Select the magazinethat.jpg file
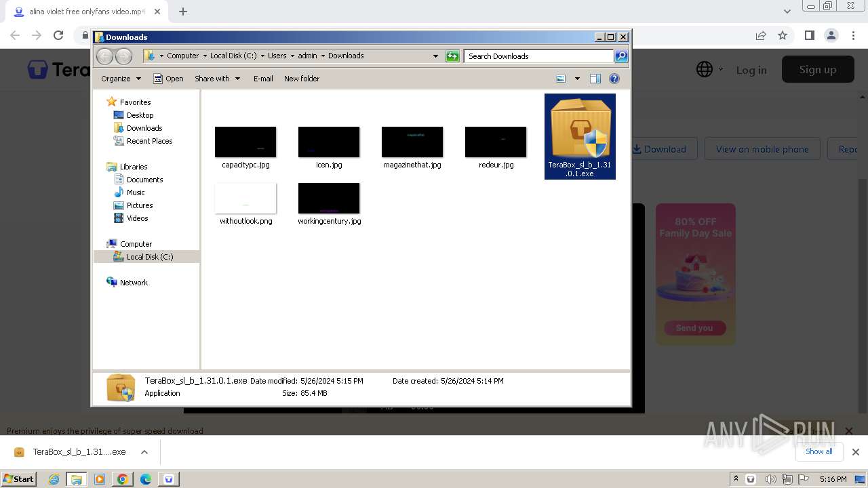Viewport: 868px width, 488px height. [412, 148]
